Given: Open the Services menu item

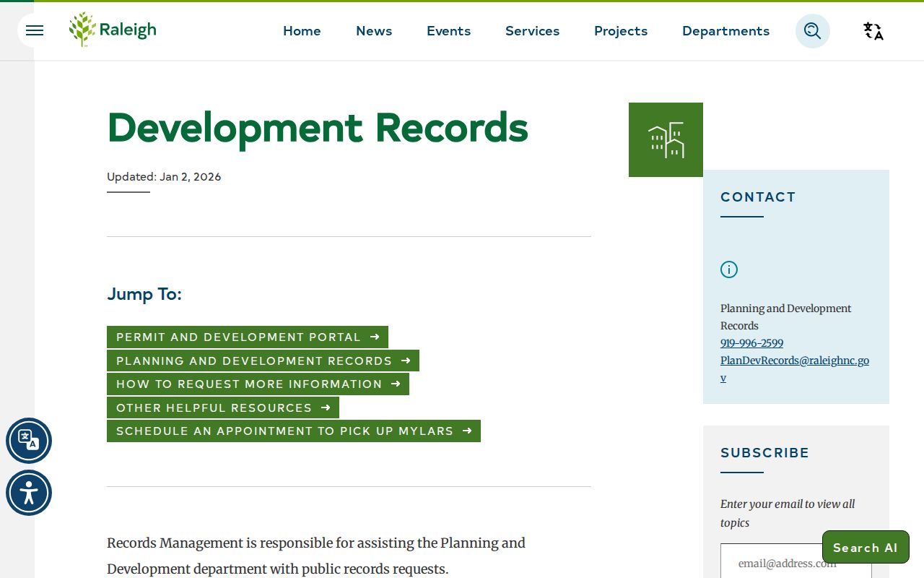Looking at the screenshot, I should pyautogui.click(x=532, y=31).
